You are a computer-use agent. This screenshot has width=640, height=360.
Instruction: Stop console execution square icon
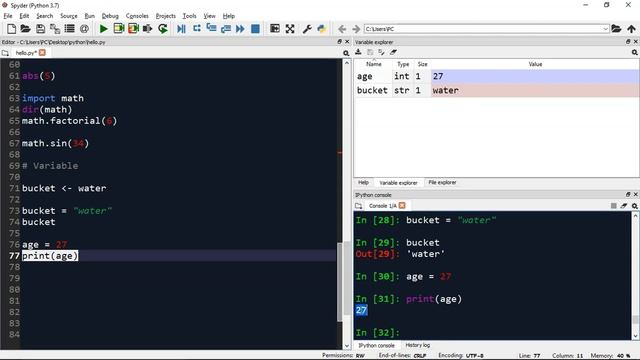pos(613,206)
